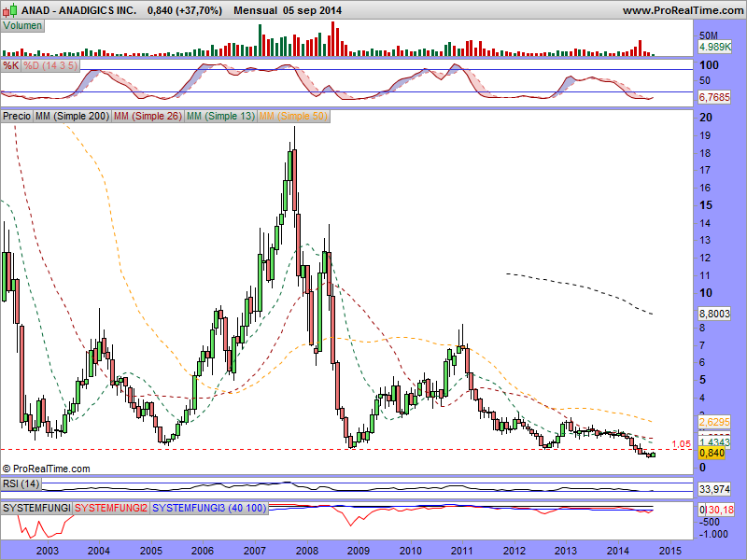Click the 2004 year label
The height and width of the screenshot is (560, 747).
point(99,551)
